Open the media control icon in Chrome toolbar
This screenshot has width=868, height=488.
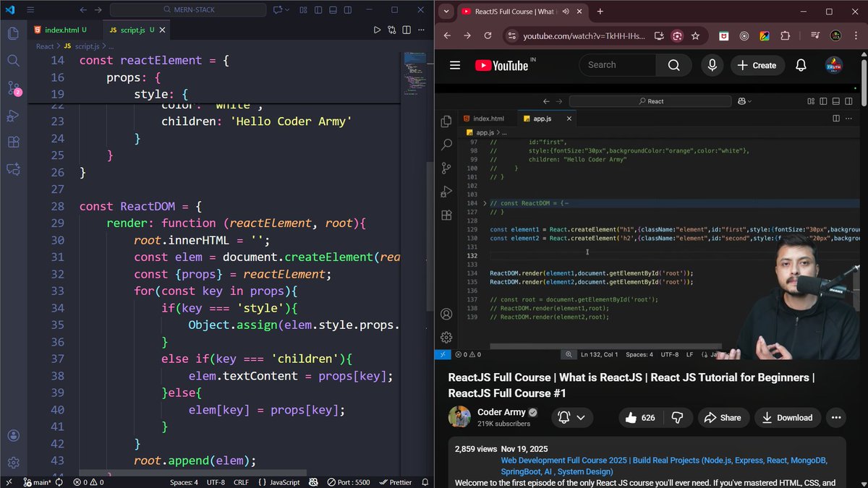coord(816,35)
